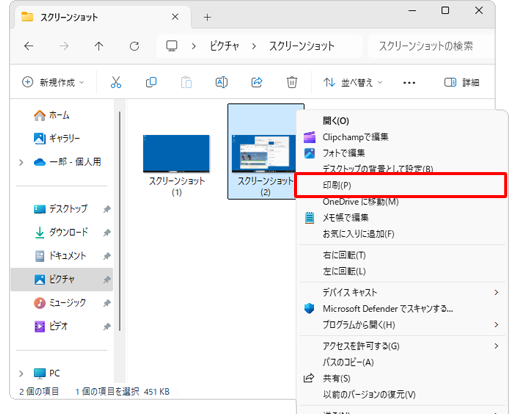Choose パスのコピー(A)
This screenshot has width=520, height=414.
pyautogui.click(x=402, y=362)
